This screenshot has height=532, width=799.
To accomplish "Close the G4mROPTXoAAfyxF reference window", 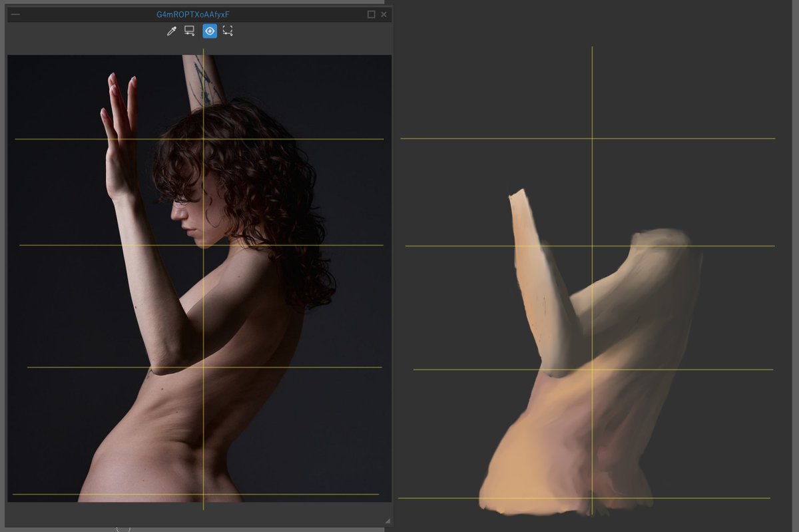I will 384,14.
